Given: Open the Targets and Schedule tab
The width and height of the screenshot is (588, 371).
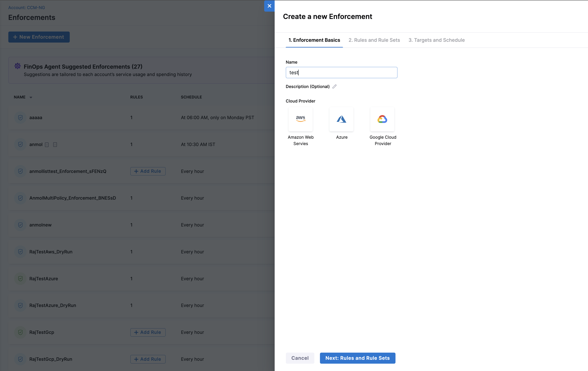Looking at the screenshot, I should pyautogui.click(x=436, y=40).
